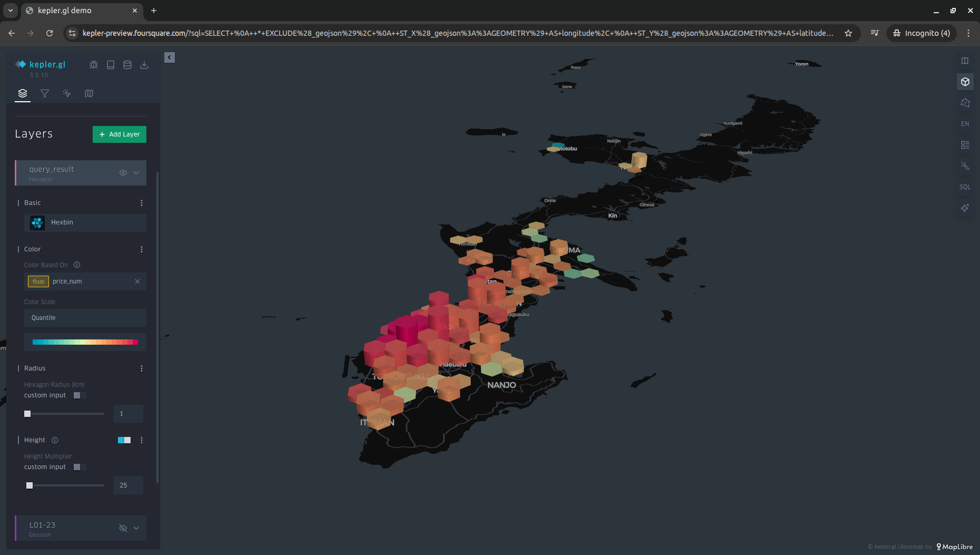The image size is (980, 555).
Task: Show the map legend
Action: (965, 145)
